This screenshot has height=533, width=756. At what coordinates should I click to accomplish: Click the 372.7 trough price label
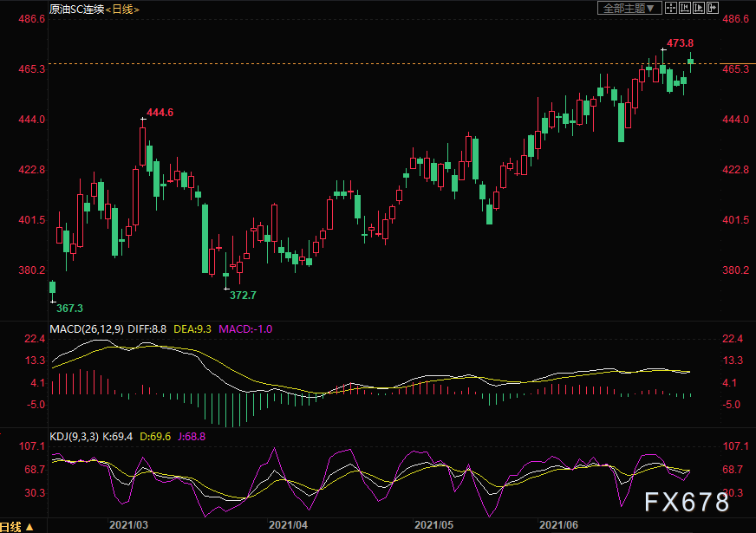click(243, 296)
